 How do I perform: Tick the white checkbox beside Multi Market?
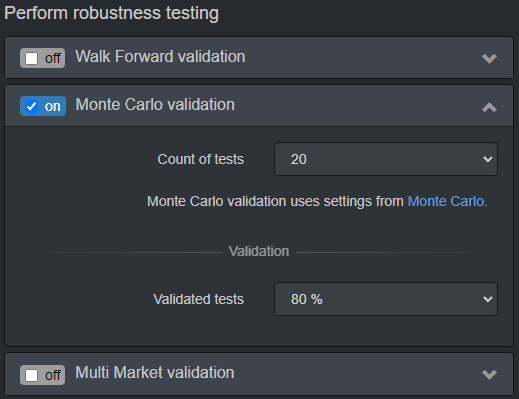32,375
